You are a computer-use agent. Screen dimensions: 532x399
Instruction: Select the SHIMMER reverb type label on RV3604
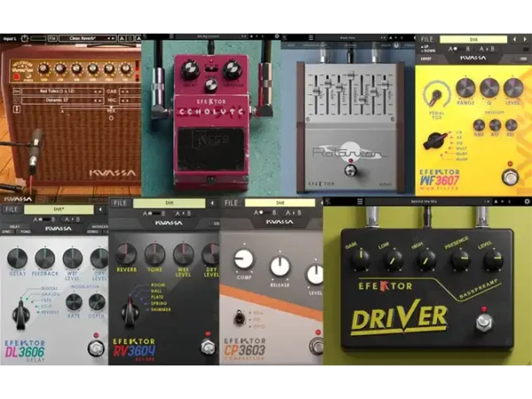pos(160,309)
